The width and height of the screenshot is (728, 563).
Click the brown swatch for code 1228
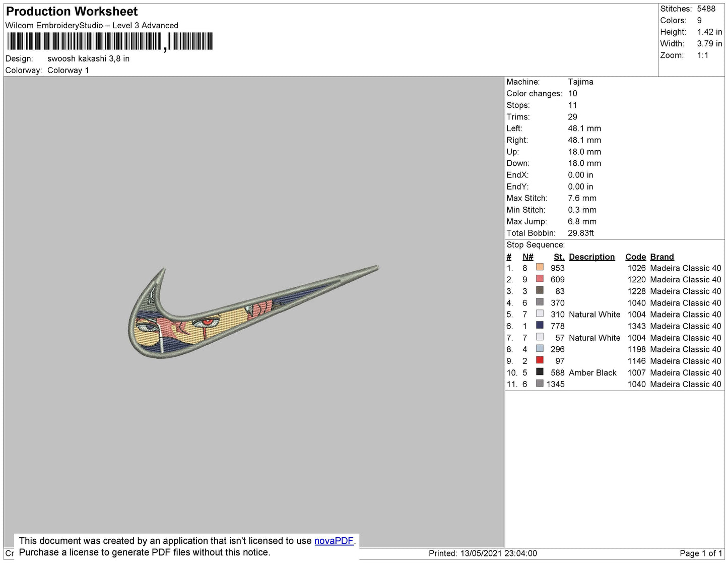(x=540, y=290)
